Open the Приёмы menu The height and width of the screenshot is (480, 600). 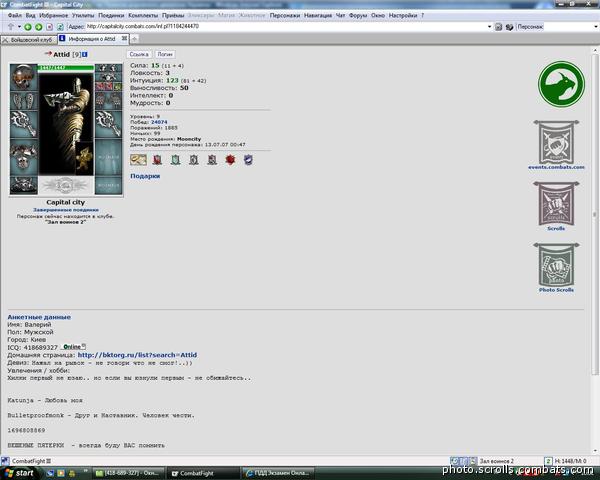click(x=173, y=16)
